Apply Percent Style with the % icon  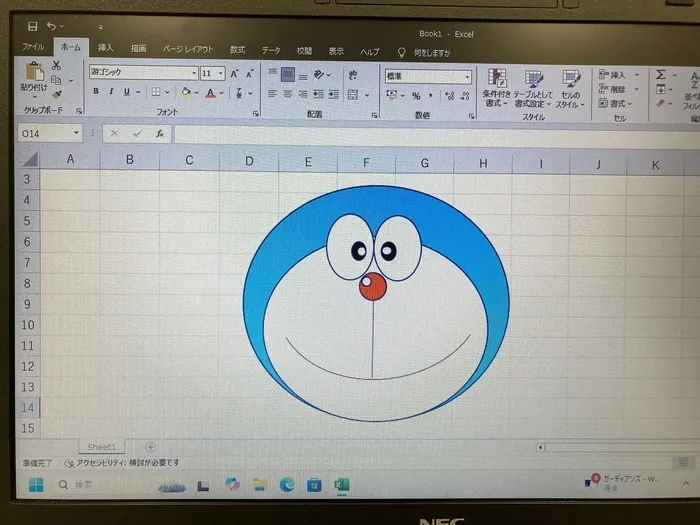click(416, 96)
